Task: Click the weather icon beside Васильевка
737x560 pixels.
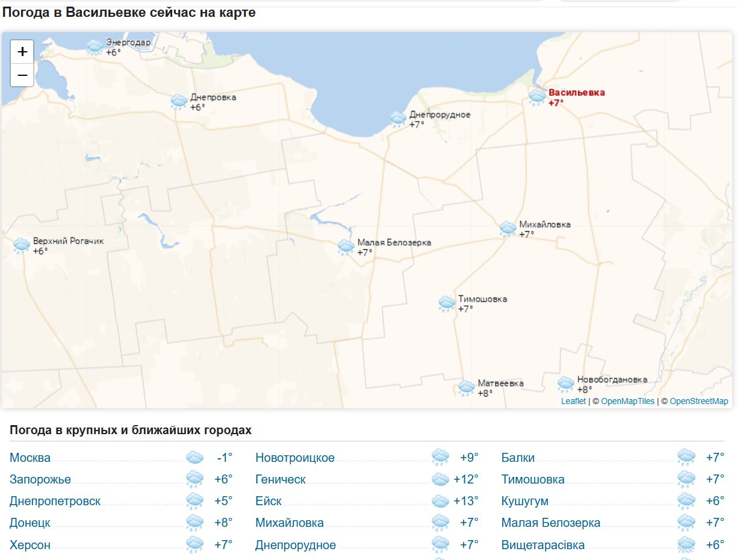Action: coord(537,97)
